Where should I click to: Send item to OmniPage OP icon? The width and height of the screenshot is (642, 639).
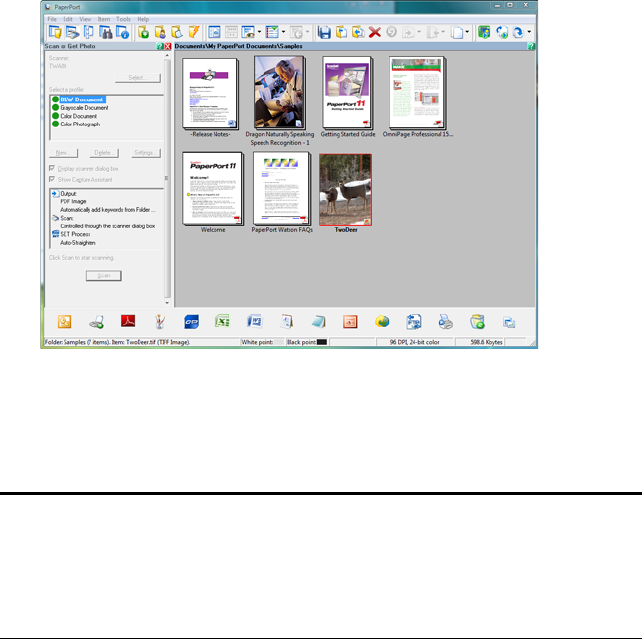(192, 322)
